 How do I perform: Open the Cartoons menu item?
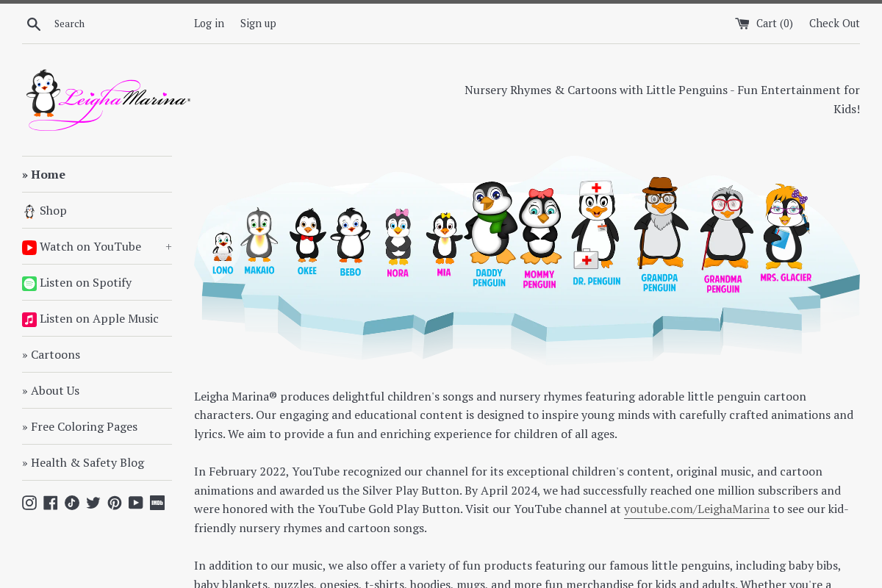51,354
